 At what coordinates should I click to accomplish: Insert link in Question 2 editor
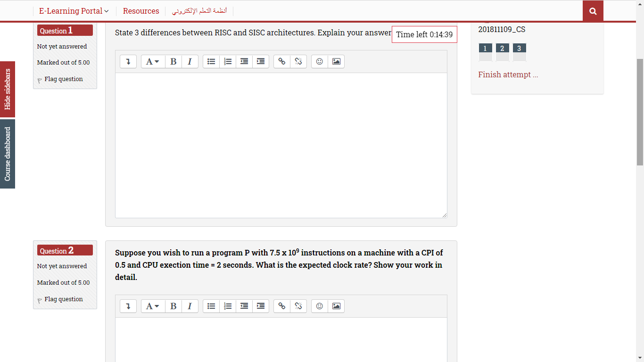(282, 306)
